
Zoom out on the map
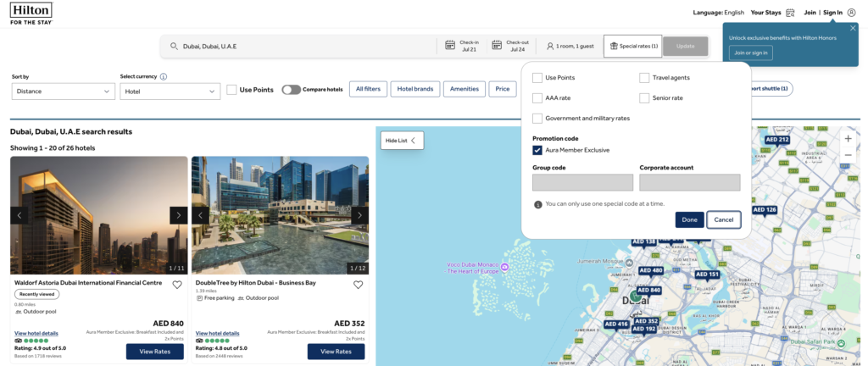pyautogui.click(x=848, y=155)
